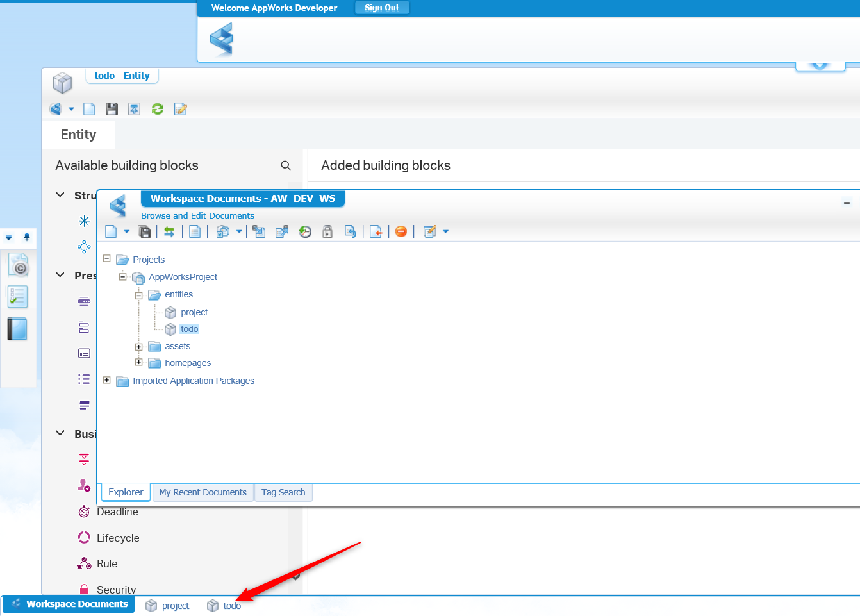Click the clock history icon
The height and width of the screenshot is (616, 860).
[x=305, y=231]
